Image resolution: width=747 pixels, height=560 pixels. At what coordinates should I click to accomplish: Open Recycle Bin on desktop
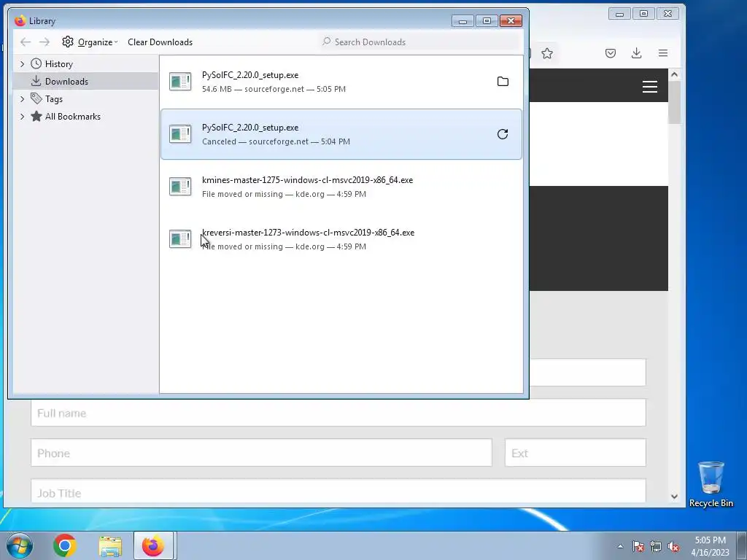[711, 484]
